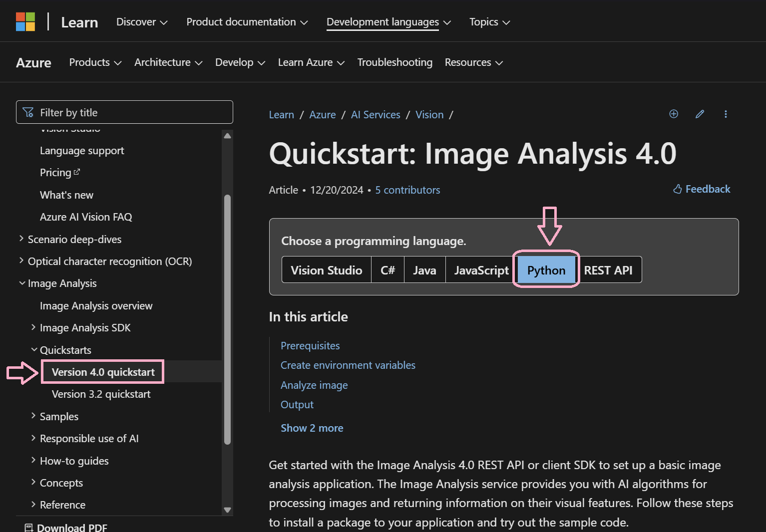Open the Architecture dropdown
766x532 pixels.
click(x=168, y=62)
